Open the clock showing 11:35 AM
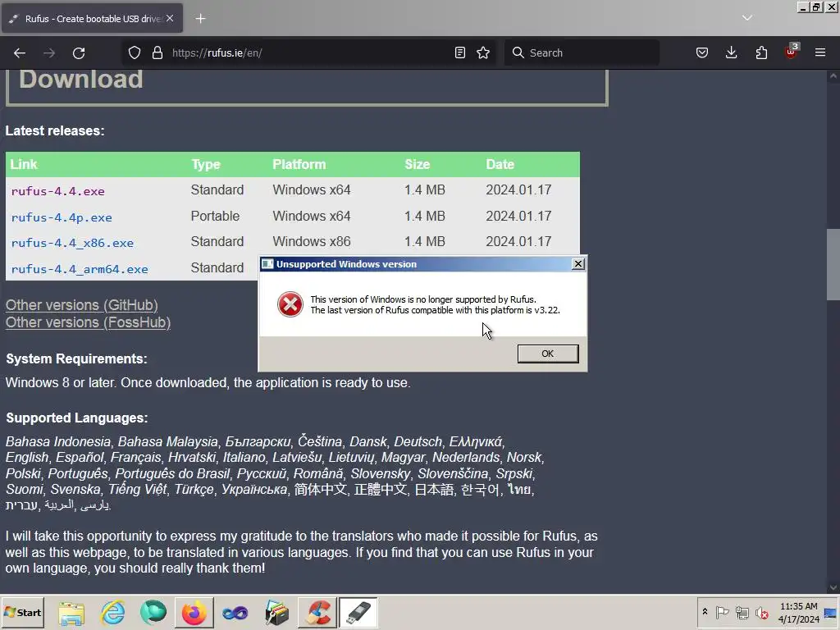This screenshot has height=630, width=840. point(798,612)
